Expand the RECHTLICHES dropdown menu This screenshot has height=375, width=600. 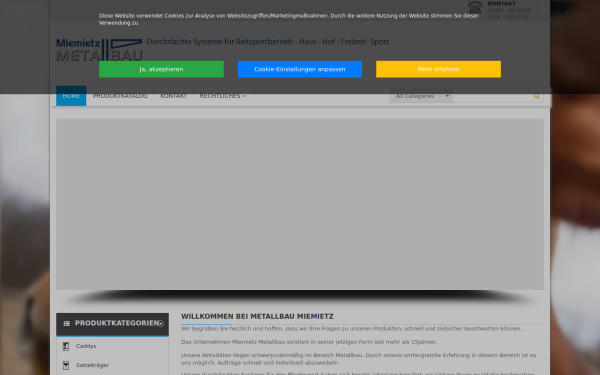223,96
